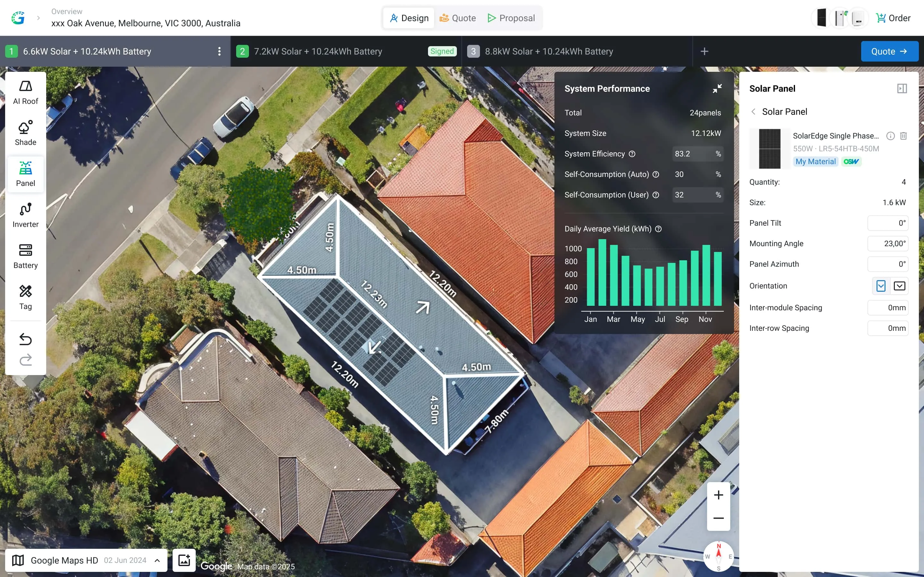Click the blue Quote button

(889, 52)
